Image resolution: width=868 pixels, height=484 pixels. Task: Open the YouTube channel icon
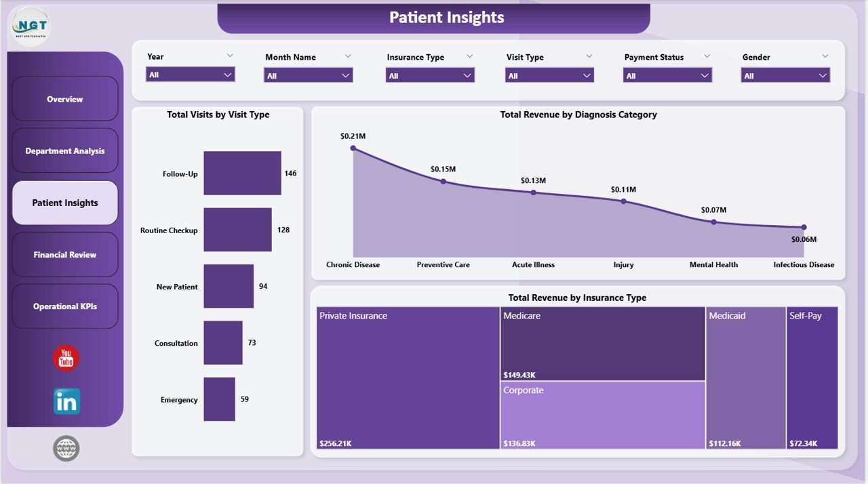pyautogui.click(x=65, y=358)
